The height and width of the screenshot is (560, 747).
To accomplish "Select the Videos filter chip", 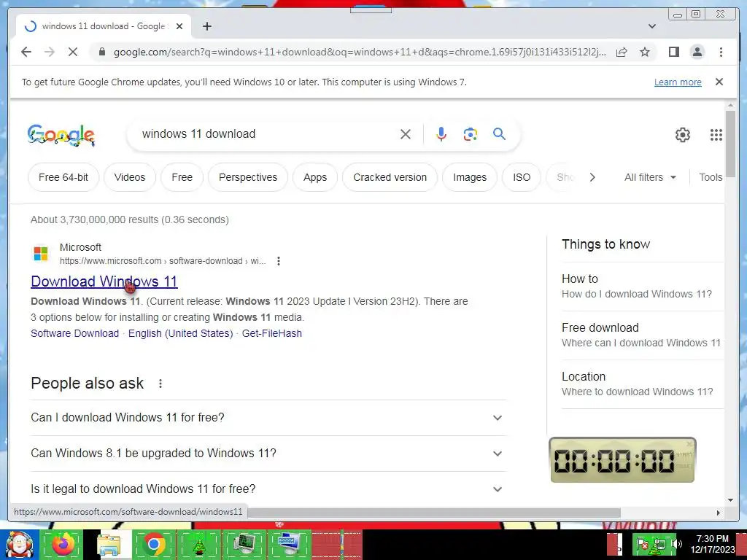I will point(130,177).
